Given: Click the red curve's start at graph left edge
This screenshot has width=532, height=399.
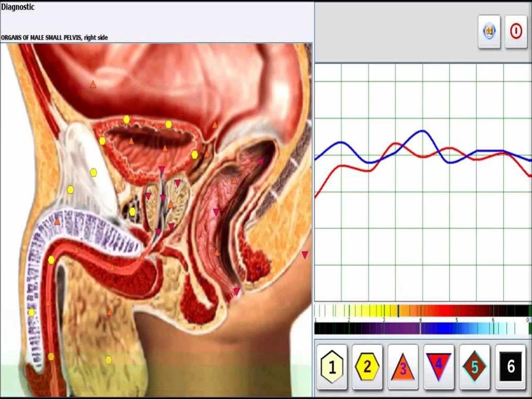Looking at the screenshot, I should tap(316, 196).
